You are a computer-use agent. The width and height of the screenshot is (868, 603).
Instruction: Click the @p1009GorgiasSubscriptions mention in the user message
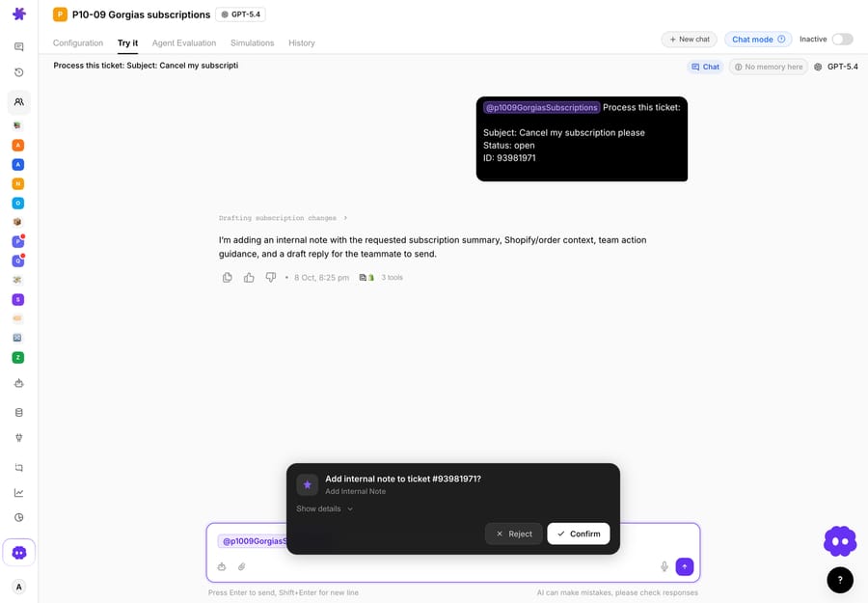542,107
